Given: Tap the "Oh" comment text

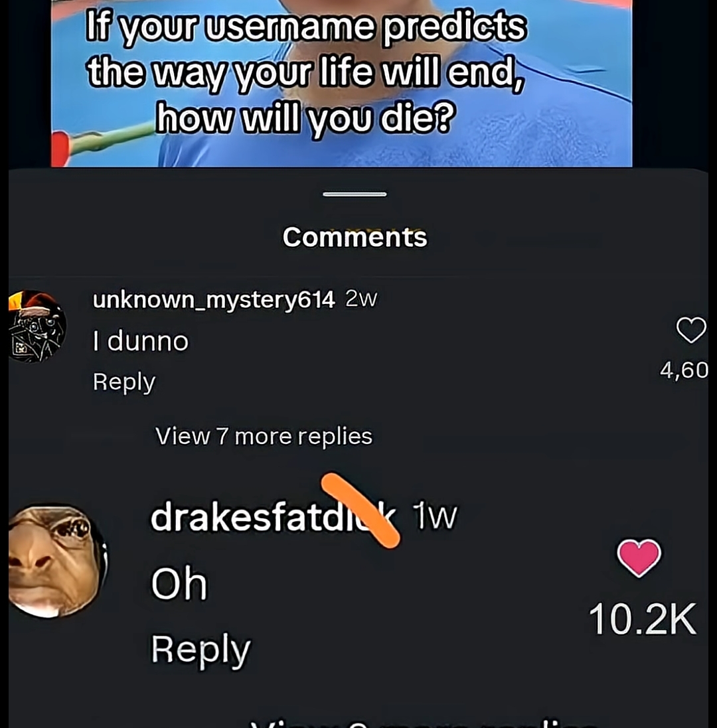Looking at the screenshot, I should coord(179,583).
